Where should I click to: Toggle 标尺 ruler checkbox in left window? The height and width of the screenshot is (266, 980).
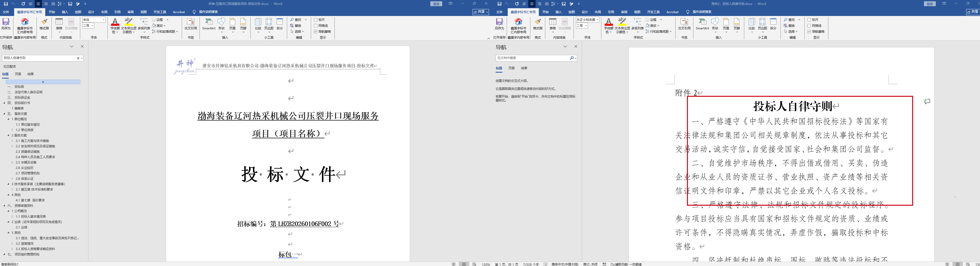click(316, 20)
